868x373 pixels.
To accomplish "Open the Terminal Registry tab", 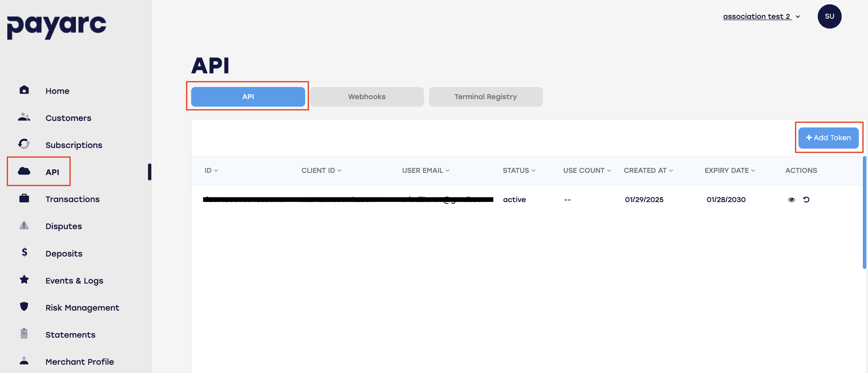I will (485, 97).
